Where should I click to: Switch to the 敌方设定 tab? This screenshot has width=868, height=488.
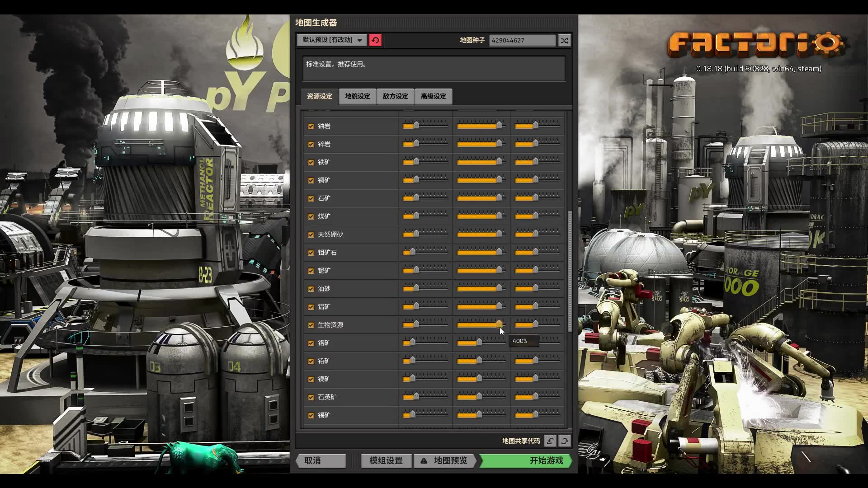point(395,96)
